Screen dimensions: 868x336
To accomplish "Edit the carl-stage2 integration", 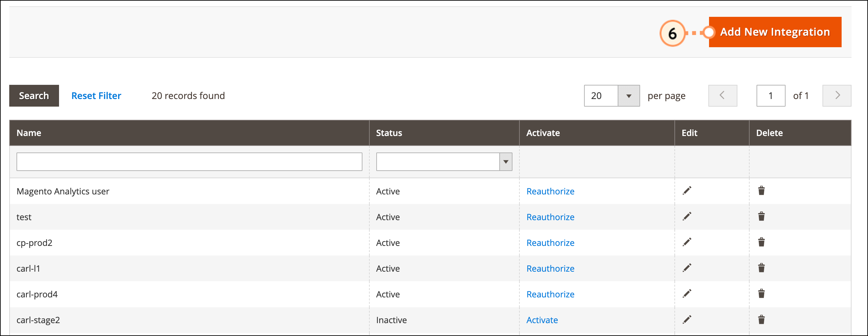I will point(687,319).
